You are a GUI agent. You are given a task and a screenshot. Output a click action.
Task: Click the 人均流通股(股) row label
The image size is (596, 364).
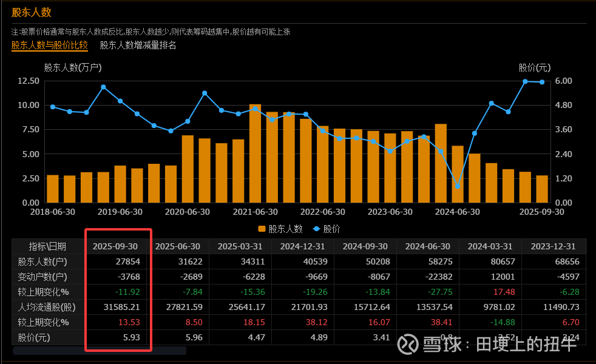[46, 307]
